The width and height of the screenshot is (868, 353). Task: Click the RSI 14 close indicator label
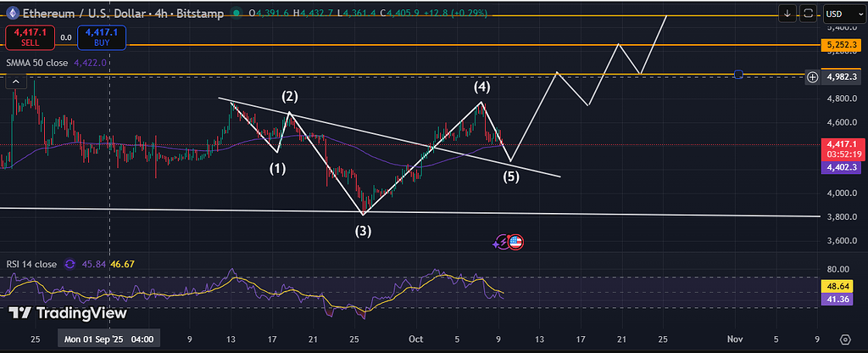pos(32,264)
